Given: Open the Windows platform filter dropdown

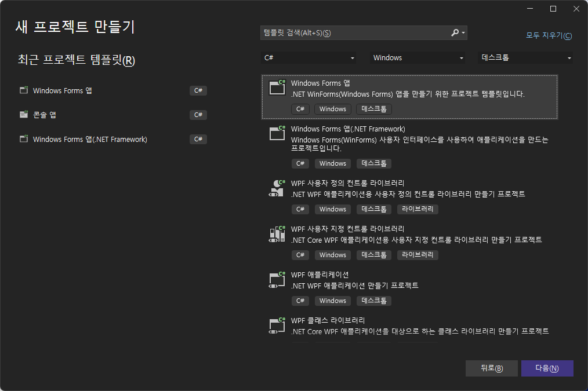Looking at the screenshot, I should pyautogui.click(x=418, y=58).
